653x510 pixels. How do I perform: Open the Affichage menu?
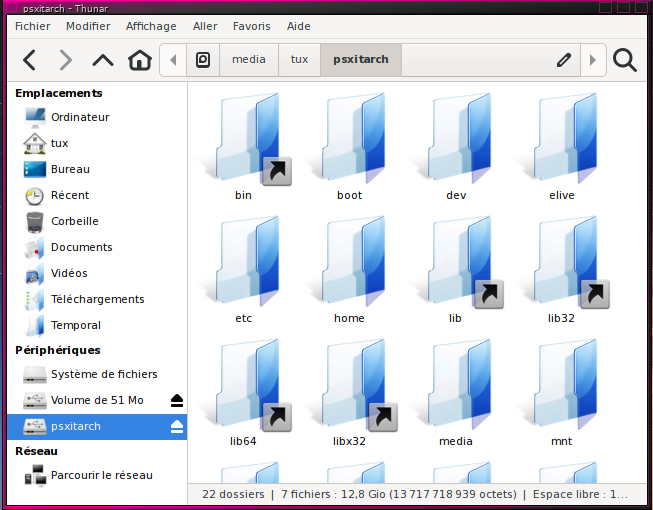pos(151,26)
